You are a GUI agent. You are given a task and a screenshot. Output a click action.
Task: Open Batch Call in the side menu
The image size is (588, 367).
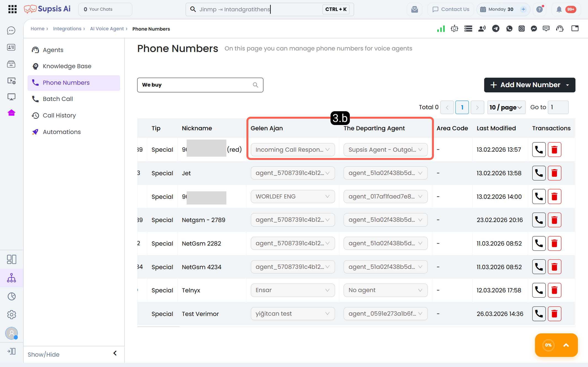click(74, 99)
